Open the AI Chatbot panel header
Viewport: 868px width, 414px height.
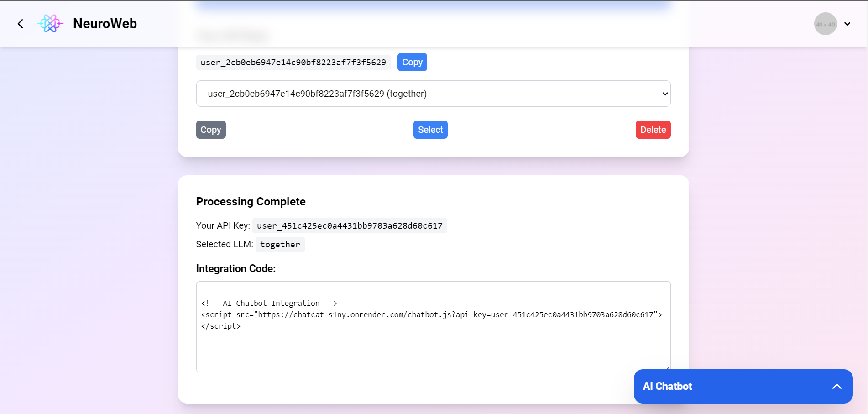coord(743,386)
